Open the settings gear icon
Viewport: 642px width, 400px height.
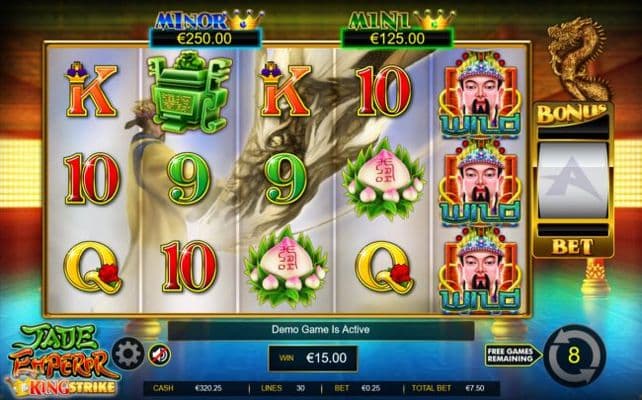click(x=128, y=354)
